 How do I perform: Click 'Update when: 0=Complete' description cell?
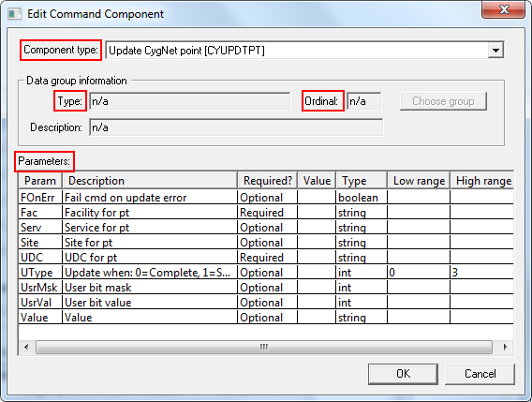tap(150, 273)
